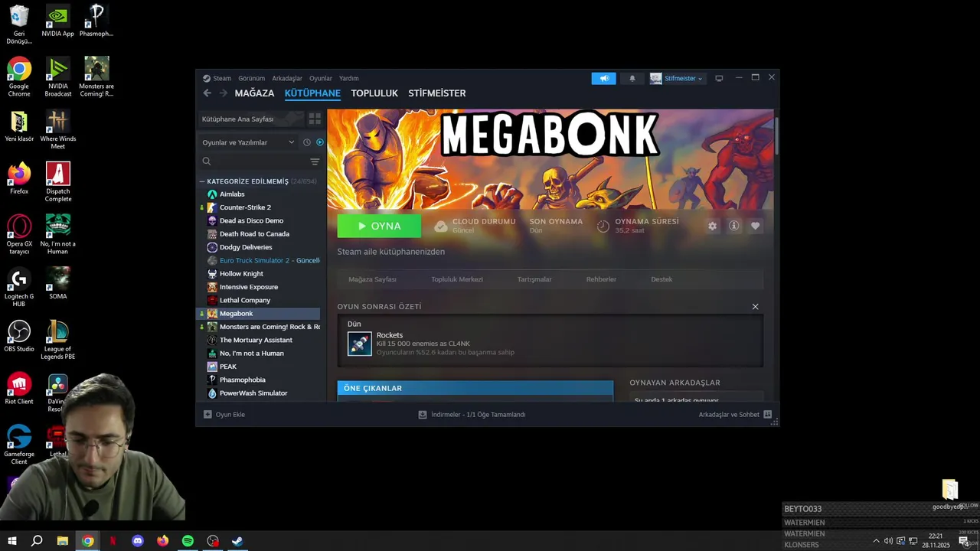Sort the library by recent activity using the clock icon

pyautogui.click(x=307, y=142)
